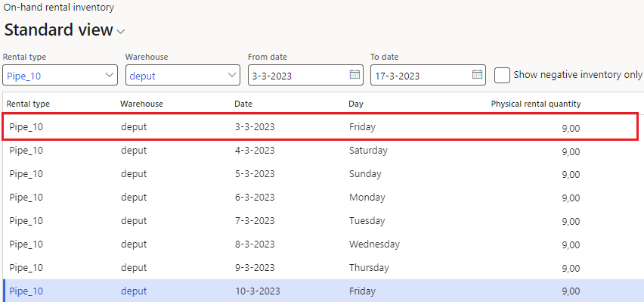Open the deput link in highlighted row
The width and height of the screenshot is (644, 302).
pyautogui.click(x=134, y=291)
